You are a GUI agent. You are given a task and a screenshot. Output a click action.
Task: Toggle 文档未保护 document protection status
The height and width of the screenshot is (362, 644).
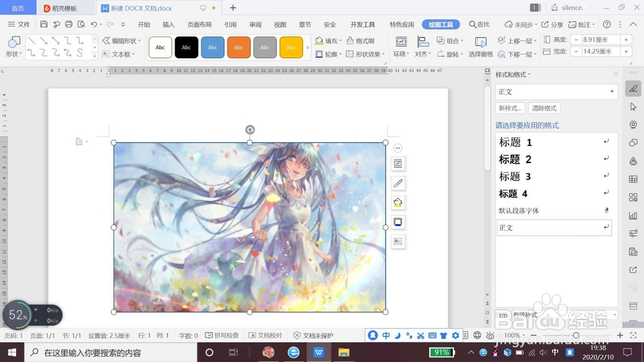313,336
